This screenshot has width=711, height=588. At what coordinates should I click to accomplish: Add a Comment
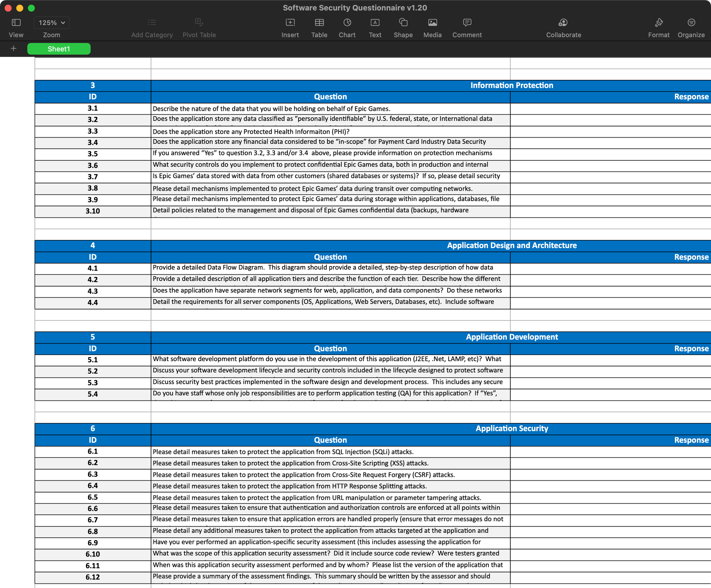[467, 23]
